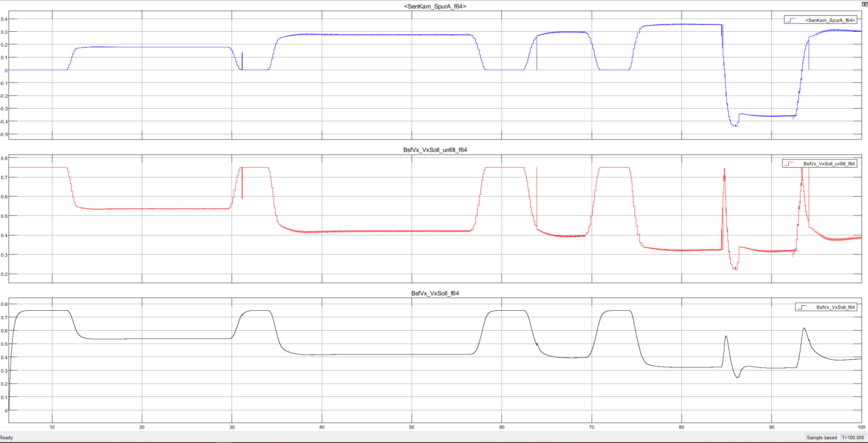Click the 0.8 y-axis label of bottom plot
The image size is (868, 443).
(4, 304)
